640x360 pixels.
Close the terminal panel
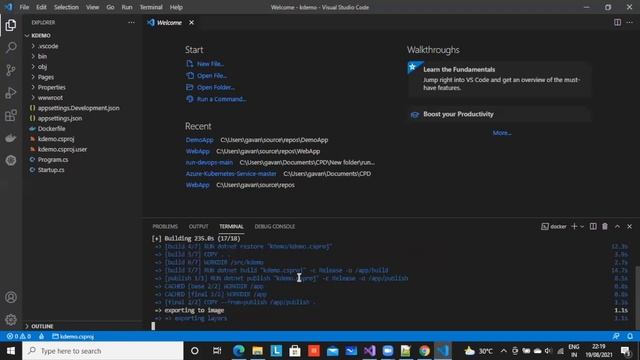(629, 226)
